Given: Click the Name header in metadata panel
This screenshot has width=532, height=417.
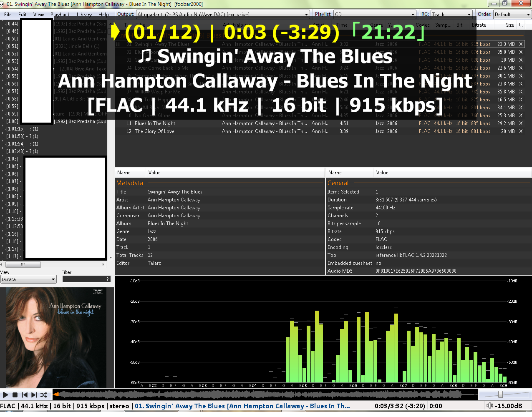Looking at the screenshot, I should (124, 173).
